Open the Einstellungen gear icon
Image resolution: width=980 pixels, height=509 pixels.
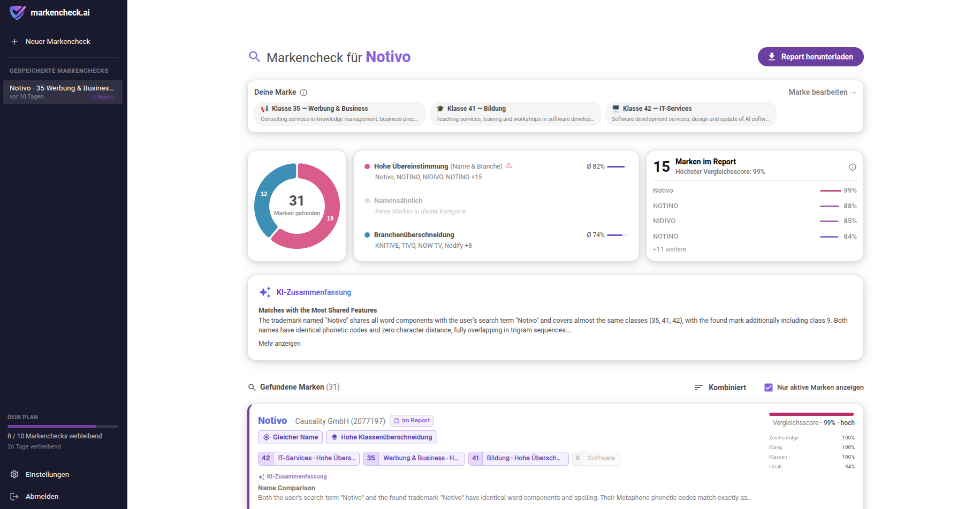click(x=14, y=475)
